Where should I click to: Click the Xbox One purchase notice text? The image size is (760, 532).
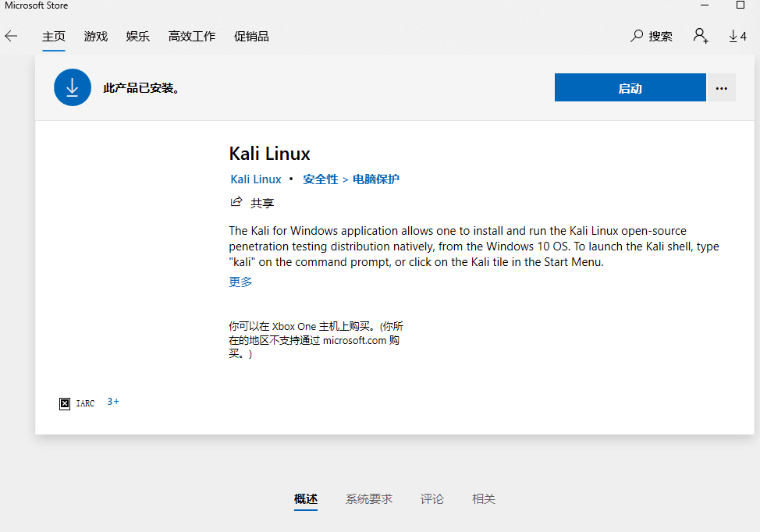(x=316, y=340)
